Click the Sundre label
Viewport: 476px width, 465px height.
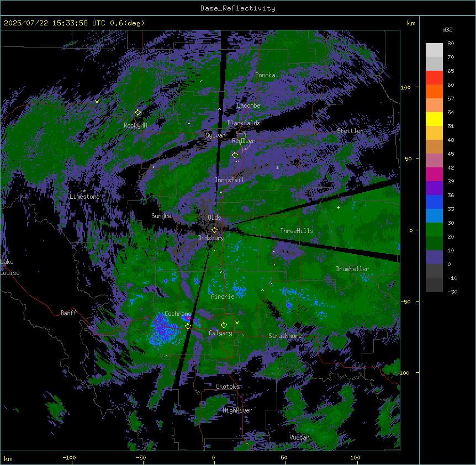(161, 216)
